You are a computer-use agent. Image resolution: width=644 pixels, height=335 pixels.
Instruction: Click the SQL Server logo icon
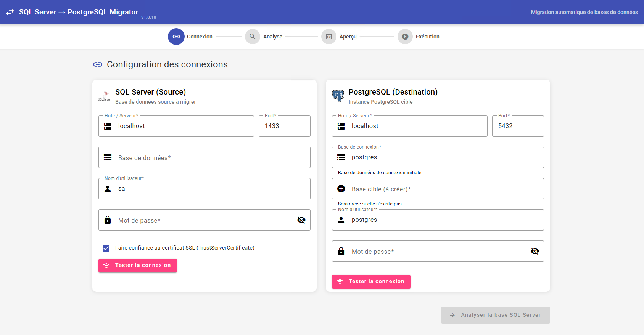[105, 96]
